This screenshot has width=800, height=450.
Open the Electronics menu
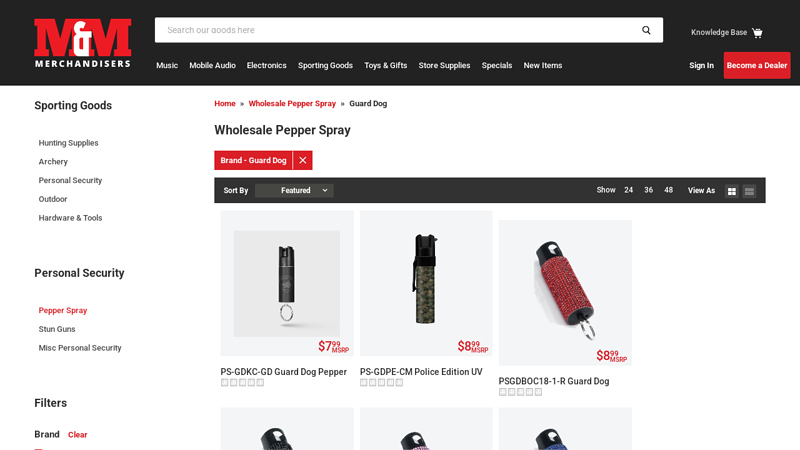[266, 65]
